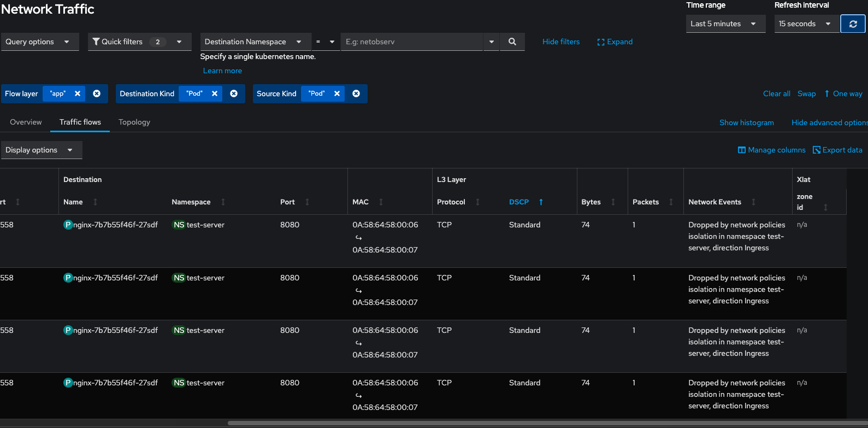Image resolution: width=868 pixels, height=428 pixels.
Task: Click the namespace filter text input
Action: tap(411, 42)
